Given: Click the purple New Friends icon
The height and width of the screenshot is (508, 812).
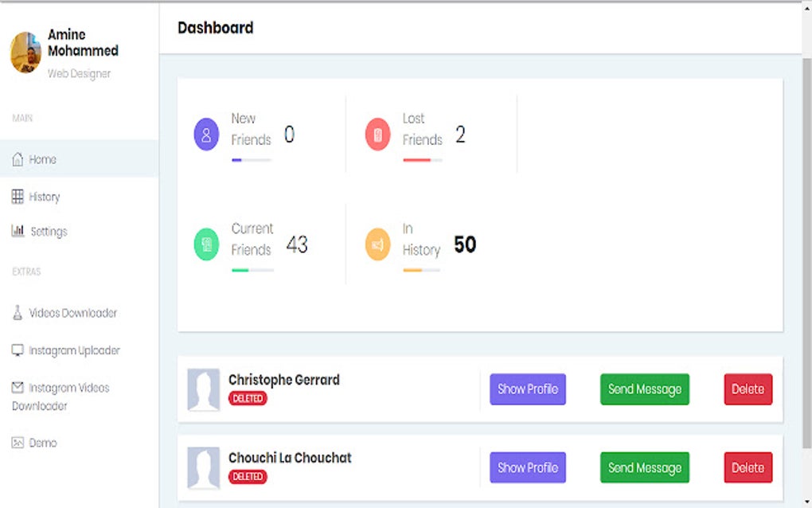Looking at the screenshot, I should (x=206, y=134).
